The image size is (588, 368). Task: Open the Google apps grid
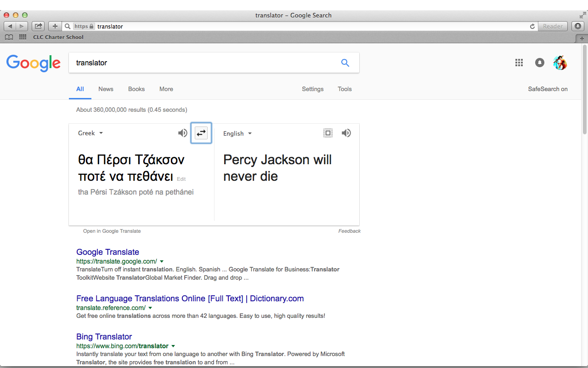[x=519, y=63]
